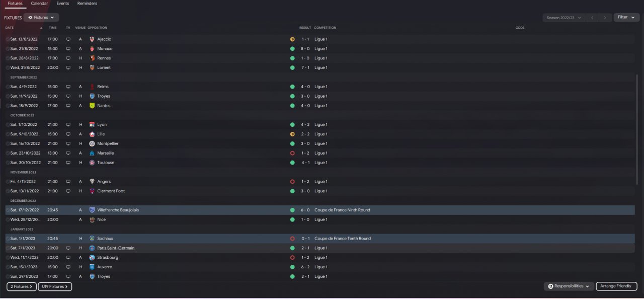Viewport: 644px width, 299px height.
Task: Click the red loss indicator for Sochaux match
Action: tap(292, 239)
